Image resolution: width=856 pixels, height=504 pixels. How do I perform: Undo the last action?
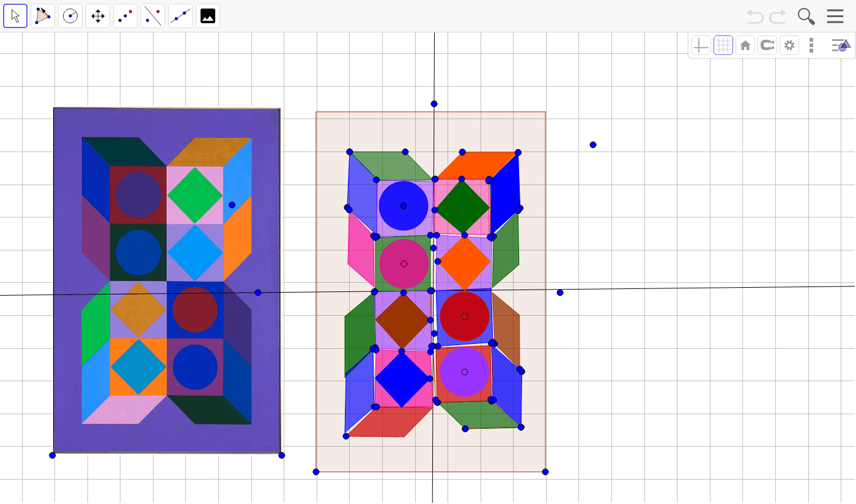[755, 16]
